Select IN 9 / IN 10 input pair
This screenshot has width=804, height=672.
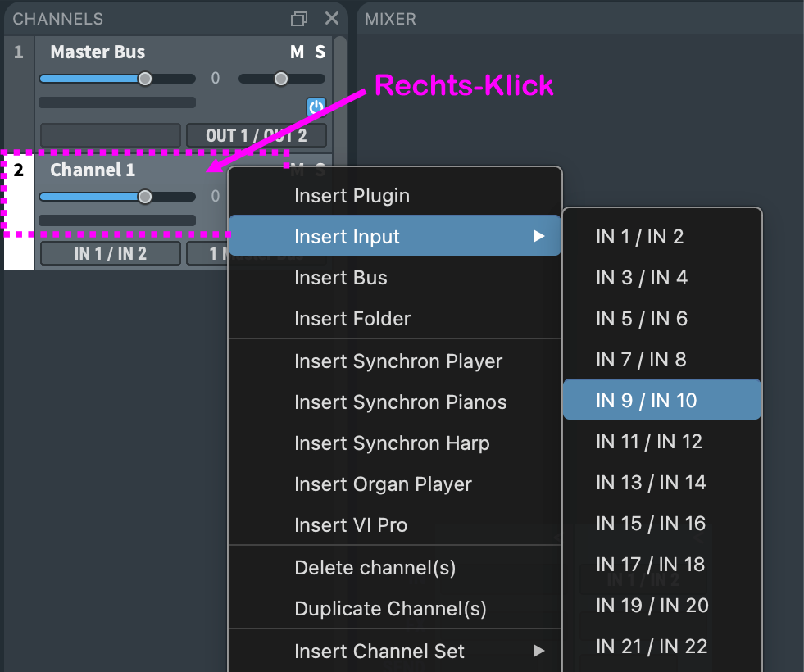646,401
